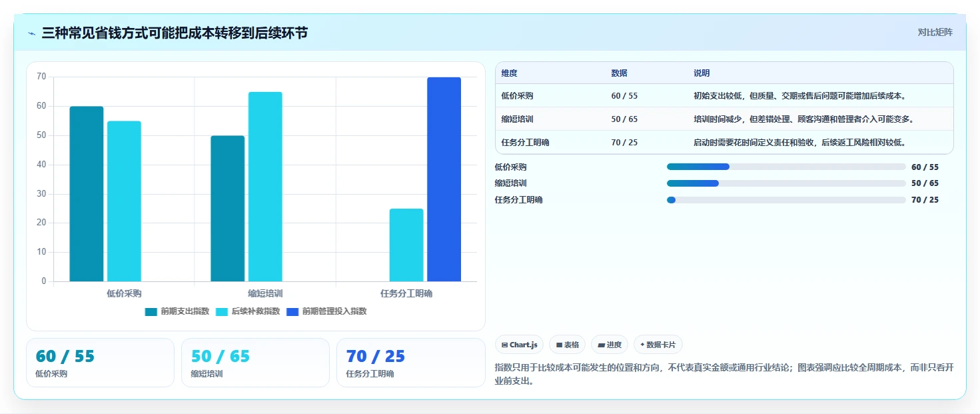Image resolution: width=980 pixels, height=414 pixels.
Task: Click the 缩短培训 progress bar
Action: tap(786, 183)
